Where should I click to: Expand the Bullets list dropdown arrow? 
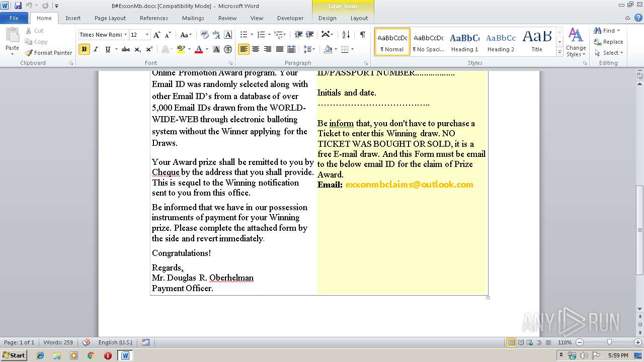click(252, 35)
